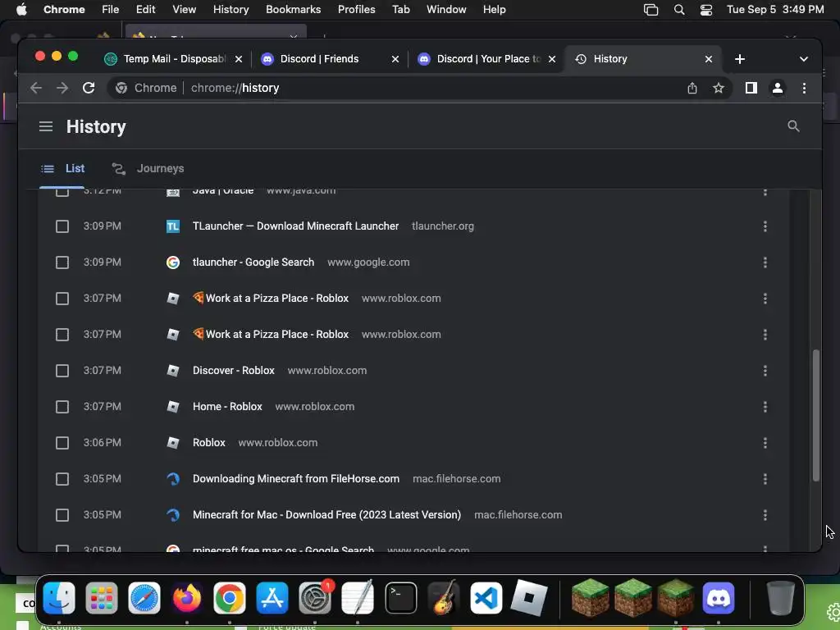Screen dimensions: 840x630
Task: Switch to the Discord | Friends tab
Action: [x=329, y=59]
